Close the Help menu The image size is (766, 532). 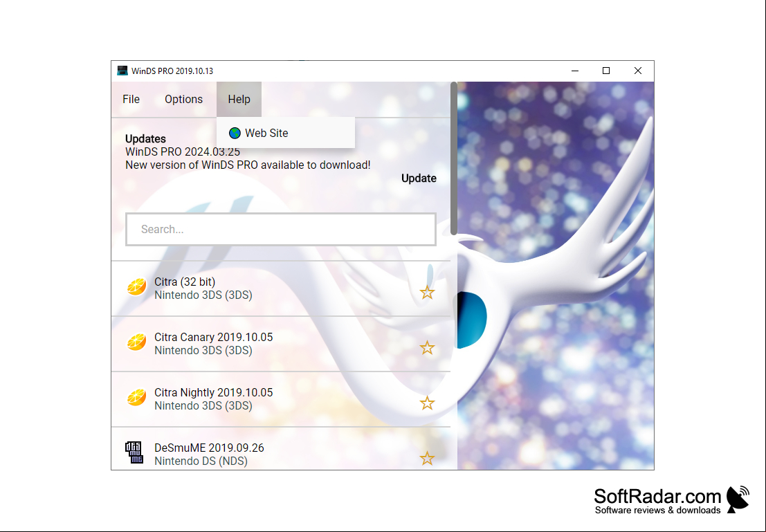click(239, 99)
